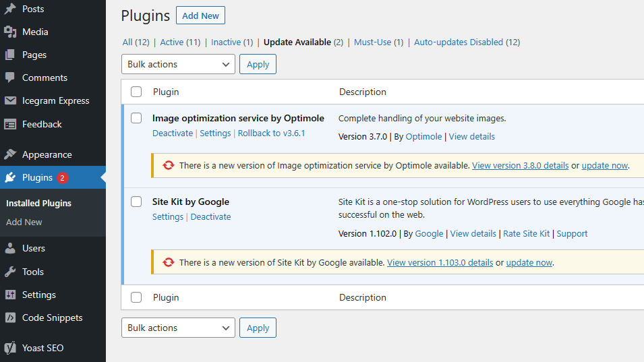Click the Users person icon
644x362 pixels.
coord(10,248)
